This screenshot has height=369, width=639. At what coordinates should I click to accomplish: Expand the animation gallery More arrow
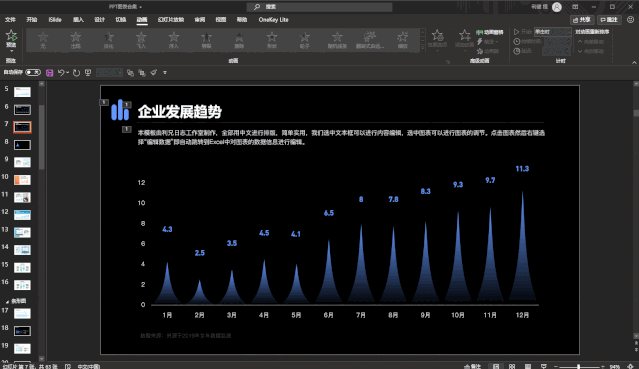[x=423, y=49]
